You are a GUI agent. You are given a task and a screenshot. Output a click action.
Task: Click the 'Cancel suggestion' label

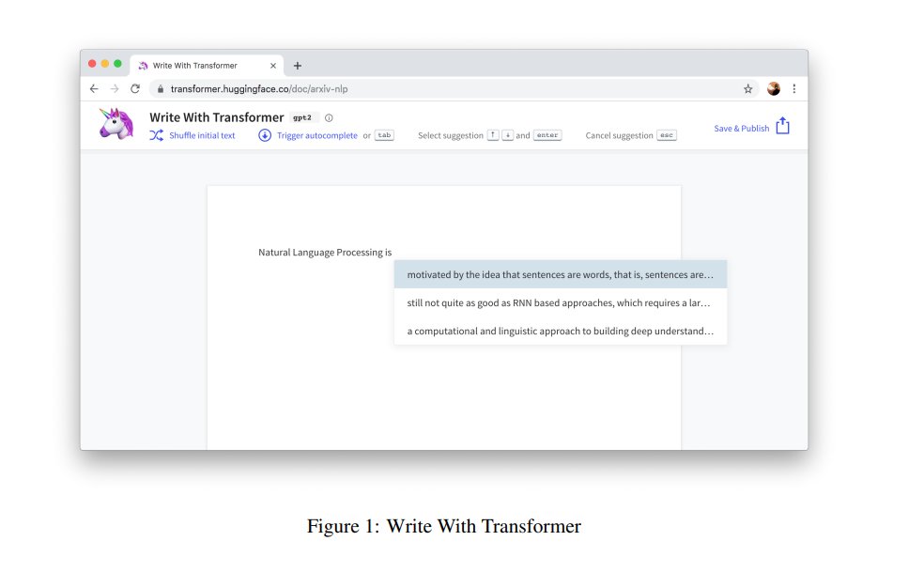pos(620,135)
